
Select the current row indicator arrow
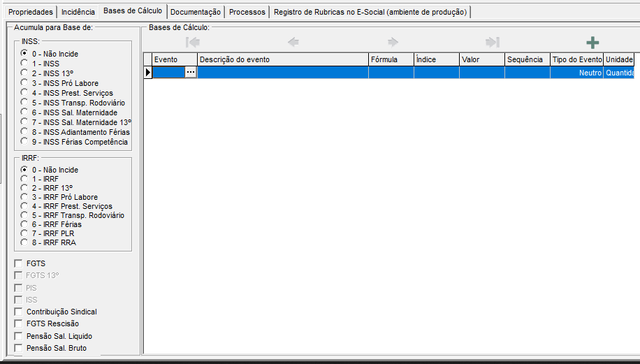(x=147, y=72)
